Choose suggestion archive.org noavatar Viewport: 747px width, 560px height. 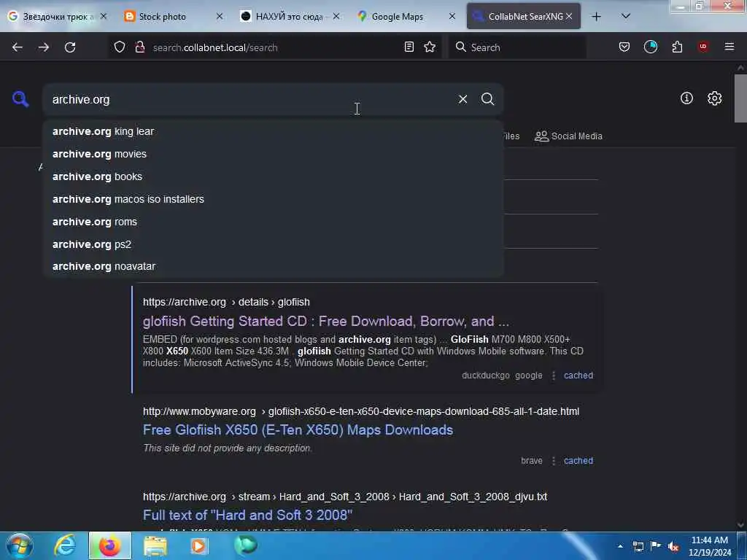pos(273,266)
